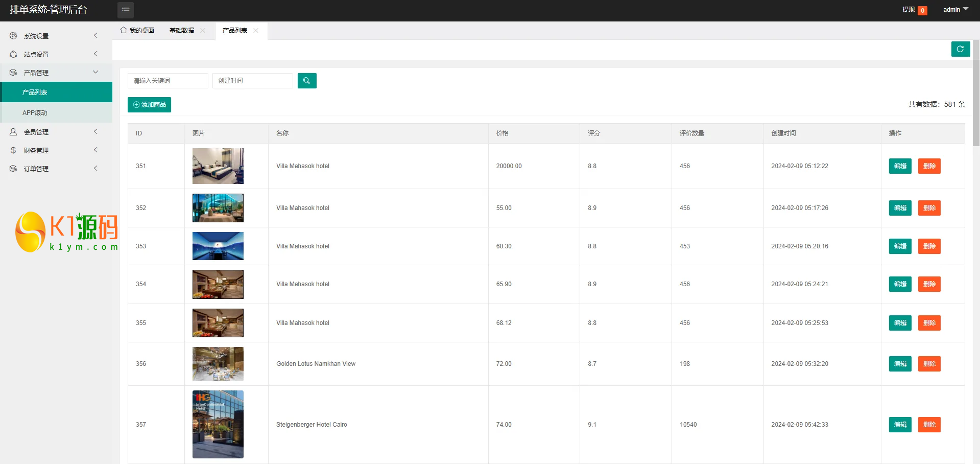The width and height of the screenshot is (980, 464).
Task: Click the 财务管理 dollar icon
Action: coord(13,150)
